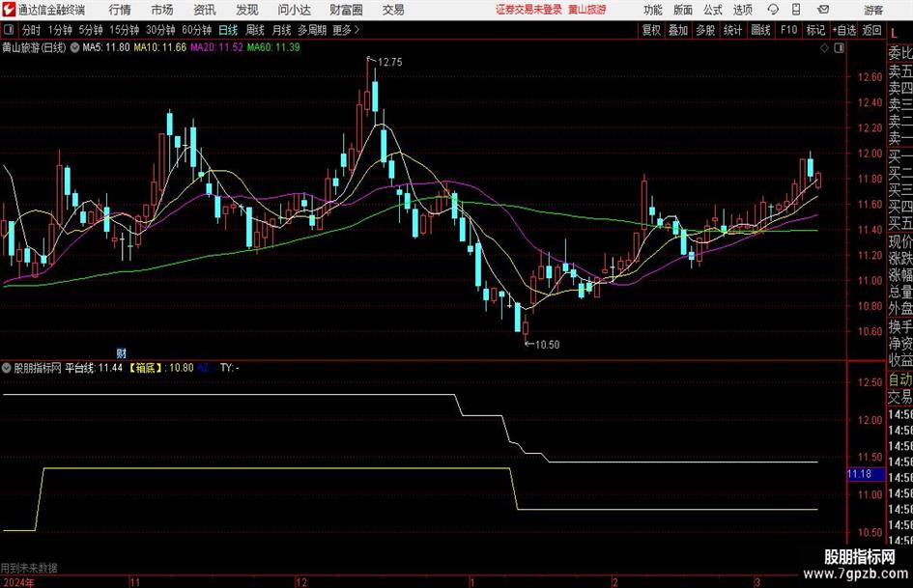
Task: Select the 周线 weekly period tab
Action: [x=255, y=30]
